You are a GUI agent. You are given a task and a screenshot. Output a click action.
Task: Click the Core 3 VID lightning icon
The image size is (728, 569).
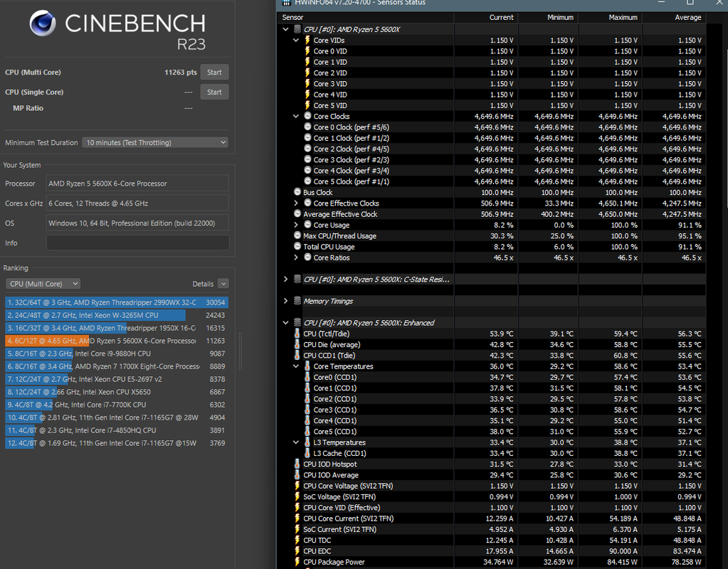pyautogui.click(x=307, y=83)
